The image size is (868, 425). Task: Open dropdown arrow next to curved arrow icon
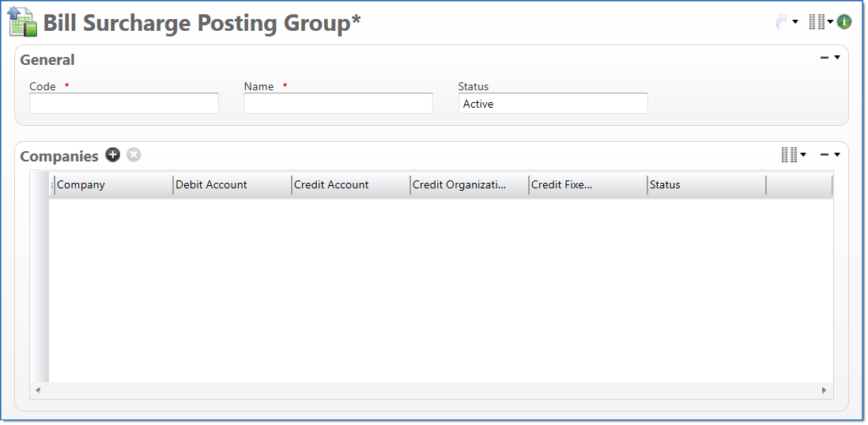(x=795, y=22)
